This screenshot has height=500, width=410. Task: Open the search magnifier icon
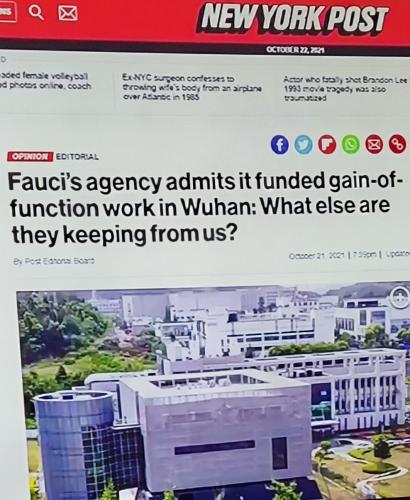click(35, 13)
